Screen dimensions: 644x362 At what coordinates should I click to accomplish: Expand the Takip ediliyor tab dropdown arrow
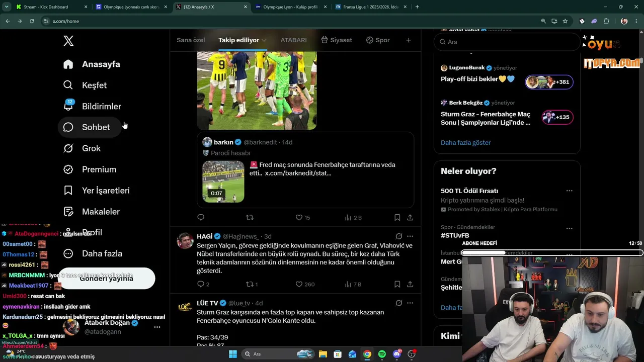click(x=264, y=40)
